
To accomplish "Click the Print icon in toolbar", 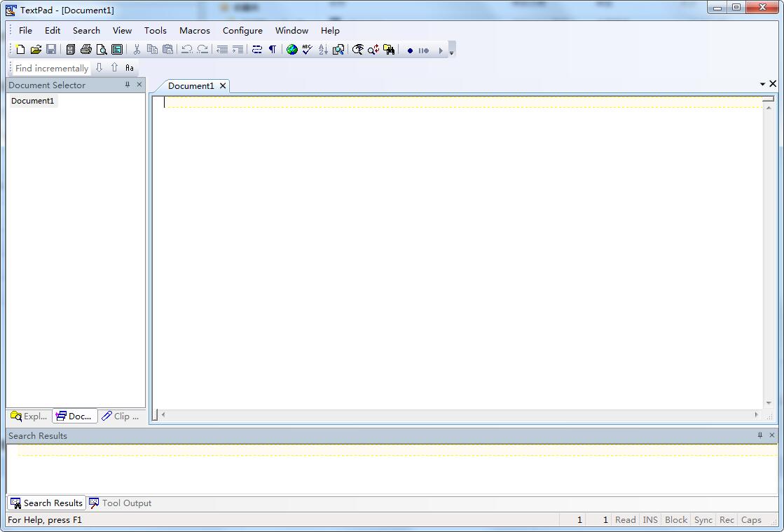I will pos(86,50).
